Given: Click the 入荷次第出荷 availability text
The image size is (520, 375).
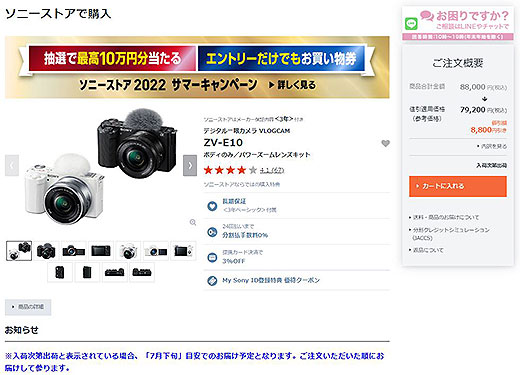Looking at the screenshot, I should tap(491, 165).
